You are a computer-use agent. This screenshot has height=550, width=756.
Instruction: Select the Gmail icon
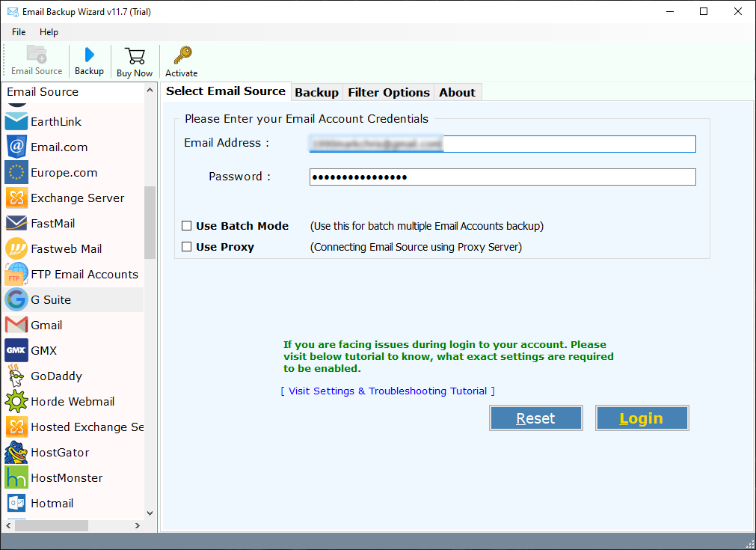[16, 325]
